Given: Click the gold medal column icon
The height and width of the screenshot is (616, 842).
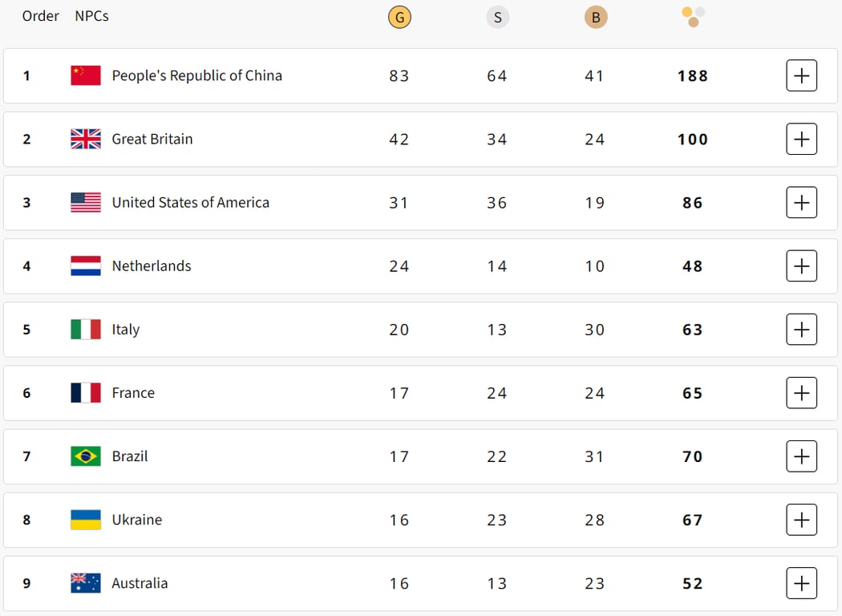Looking at the screenshot, I should tap(399, 17).
